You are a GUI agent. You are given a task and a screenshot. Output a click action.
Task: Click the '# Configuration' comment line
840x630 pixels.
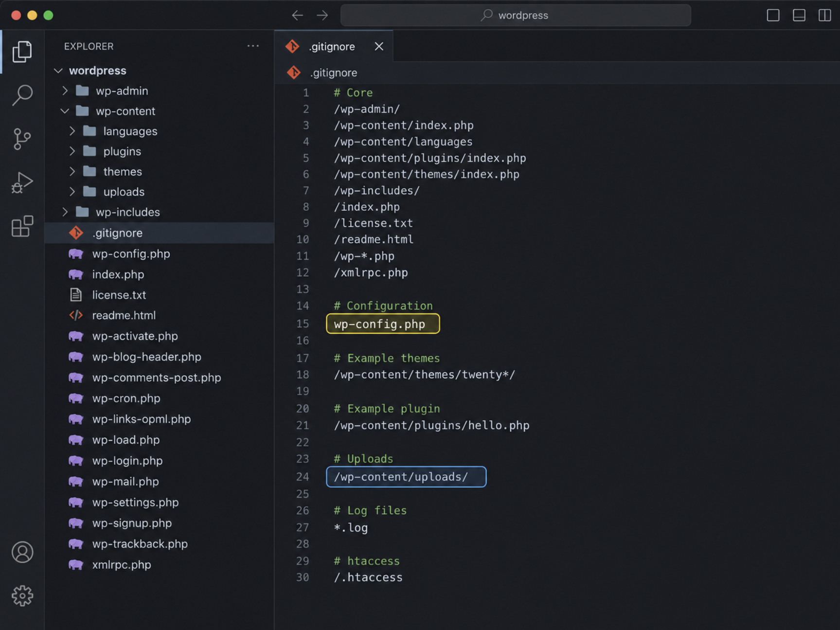tap(383, 306)
